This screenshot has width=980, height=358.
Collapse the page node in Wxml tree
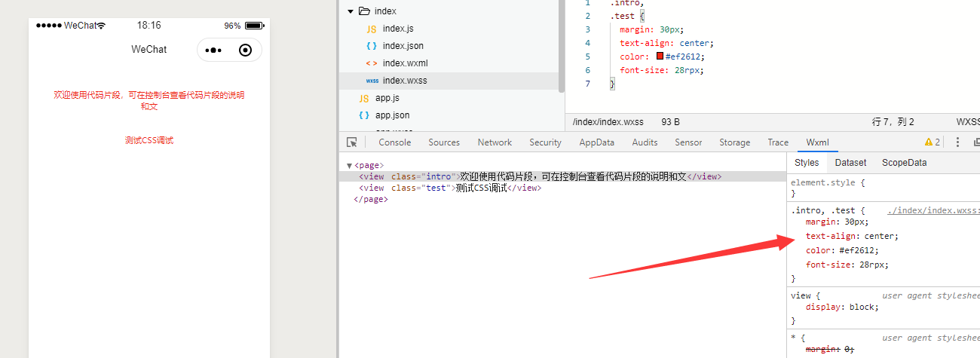pos(349,166)
